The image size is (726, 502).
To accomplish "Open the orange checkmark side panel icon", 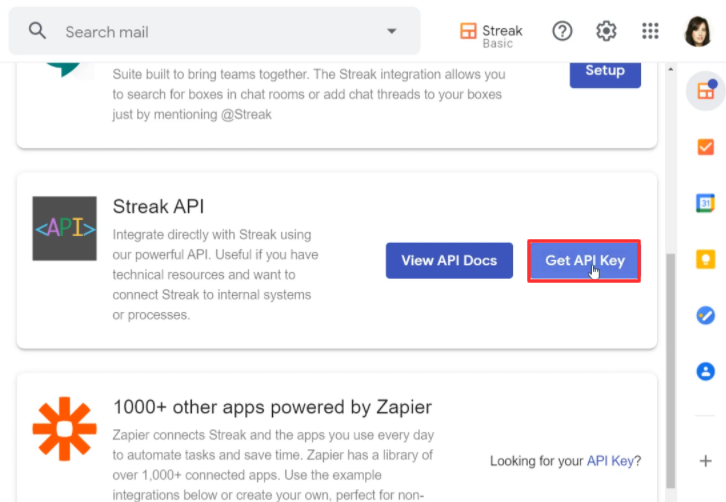I will (706, 147).
